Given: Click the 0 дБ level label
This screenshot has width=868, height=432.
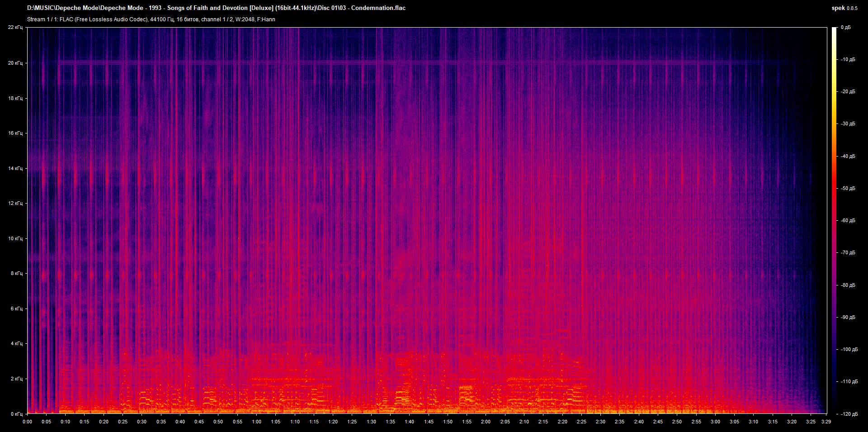Looking at the screenshot, I should pyautogui.click(x=845, y=28).
